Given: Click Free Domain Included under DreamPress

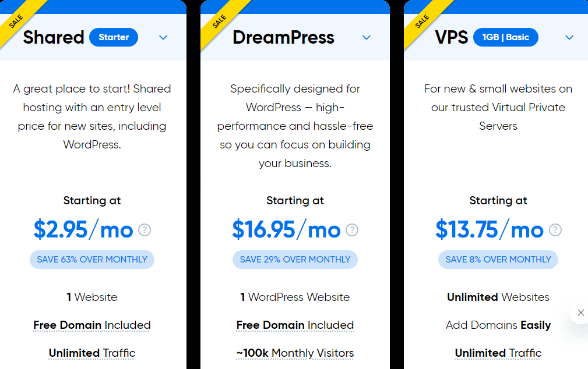Looking at the screenshot, I should point(295,325).
